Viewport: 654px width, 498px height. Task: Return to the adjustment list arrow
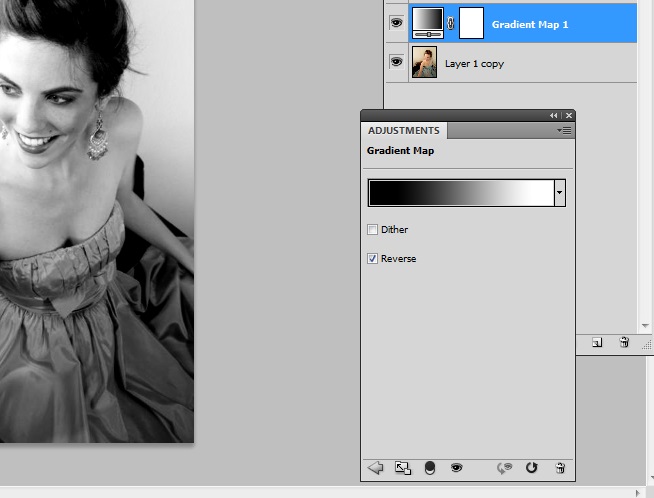376,467
